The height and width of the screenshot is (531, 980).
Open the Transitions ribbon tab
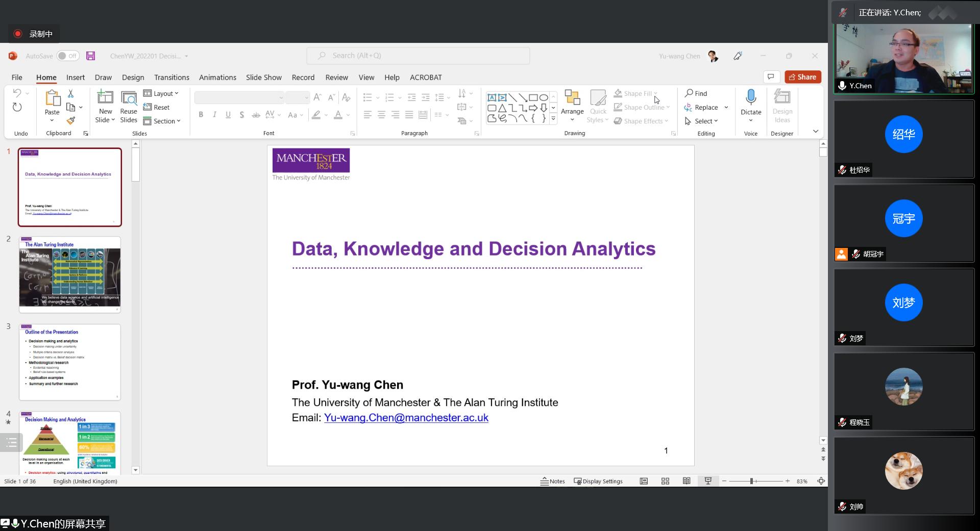pyautogui.click(x=171, y=78)
